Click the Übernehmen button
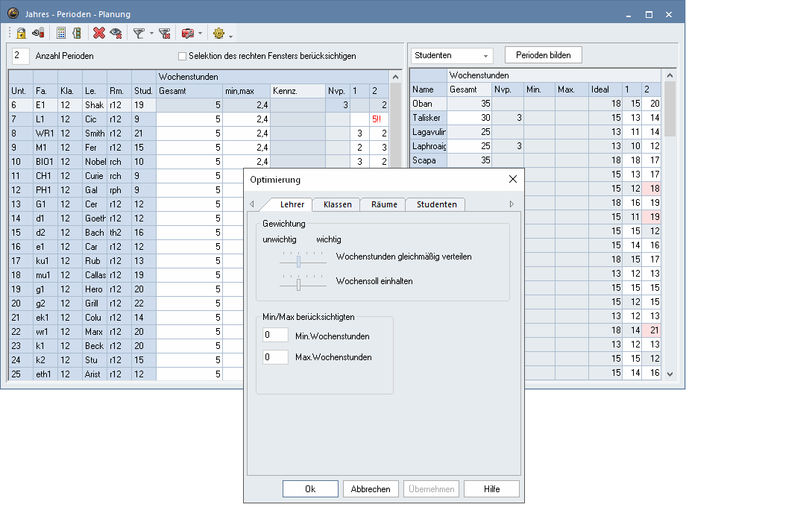The width and height of the screenshot is (812, 522). pos(432,489)
